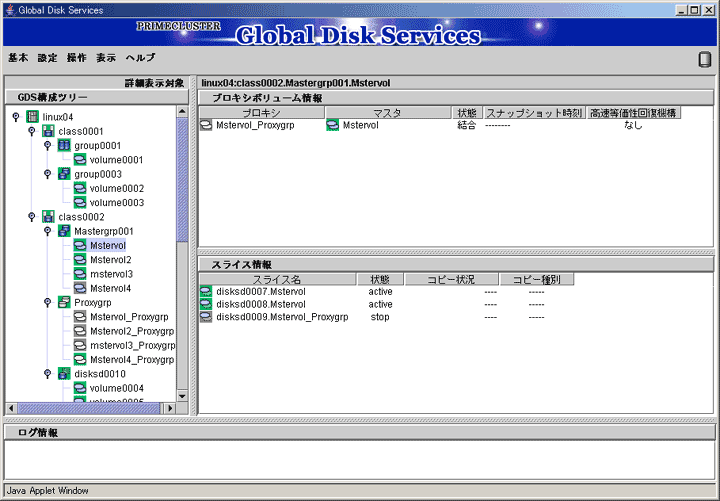Image resolution: width=720 pixels, height=501 pixels.
Task: Click the tree horizontal scrollbar right arrow
Action: tap(170, 408)
